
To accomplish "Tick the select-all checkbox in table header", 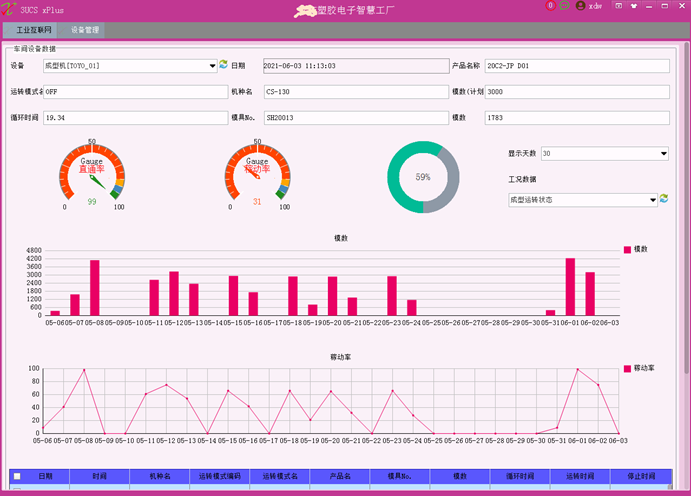I will (x=17, y=476).
